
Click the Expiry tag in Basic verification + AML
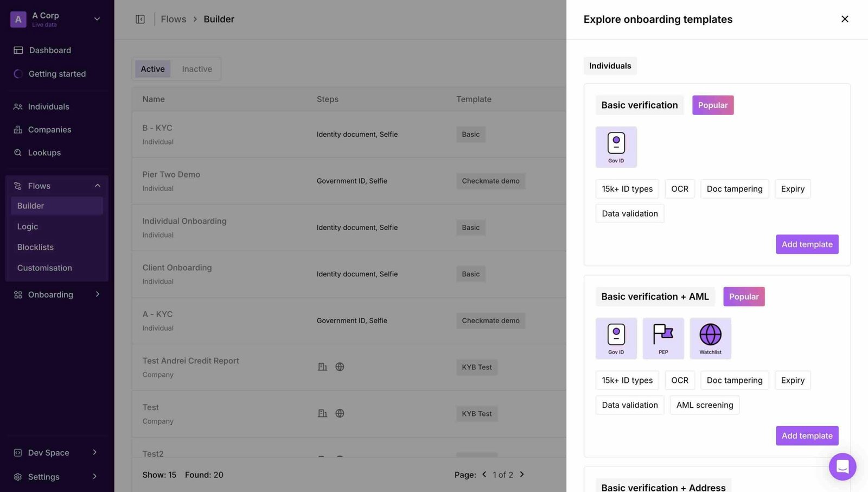(793, 380)
